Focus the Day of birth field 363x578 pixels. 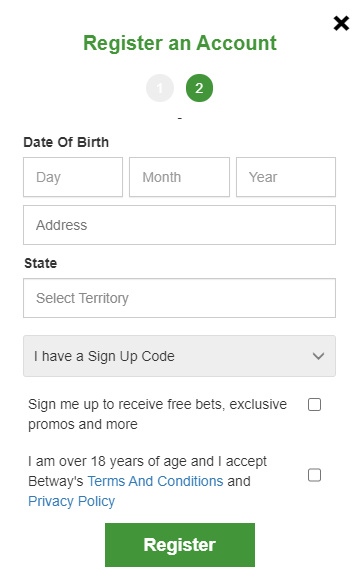pos(73,177)
